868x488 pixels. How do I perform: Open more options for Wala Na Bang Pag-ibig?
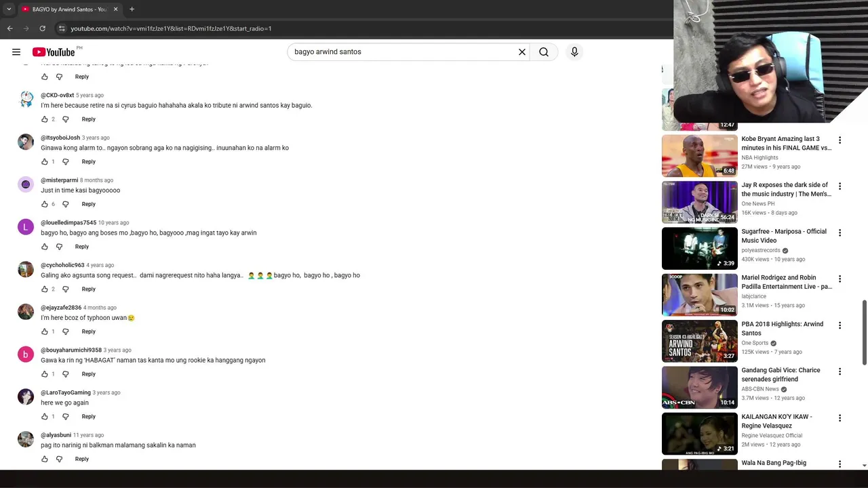840,464
